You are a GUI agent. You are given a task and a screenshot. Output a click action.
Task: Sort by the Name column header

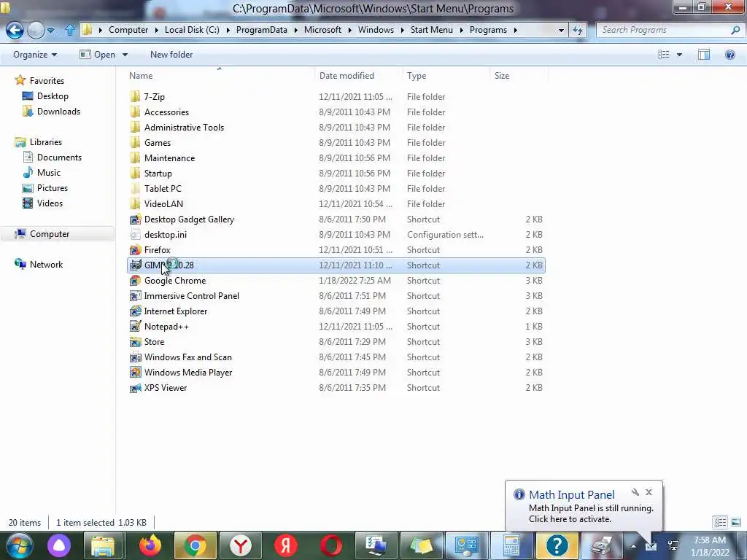click(141, 76)
